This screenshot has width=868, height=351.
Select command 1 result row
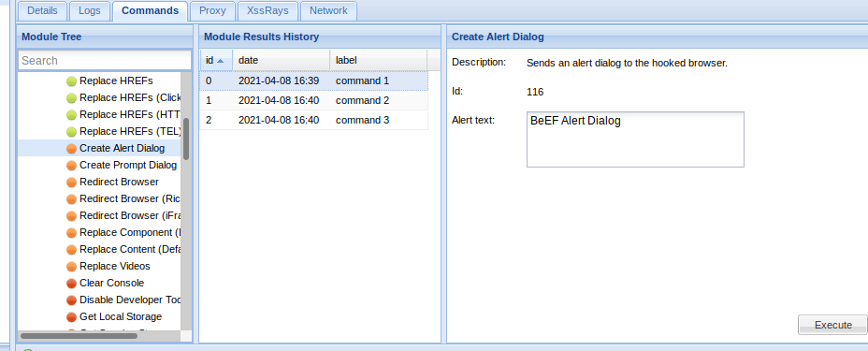314,80
